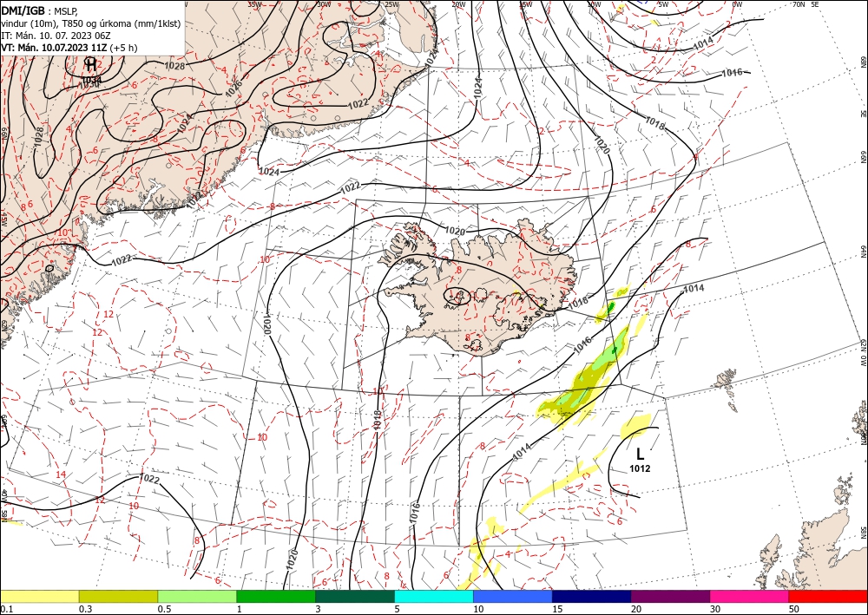Click the 'H' high pressure marker over Greenland
Image resolution: width=868 pixels, height=615 pixels.
pos(91,65)
